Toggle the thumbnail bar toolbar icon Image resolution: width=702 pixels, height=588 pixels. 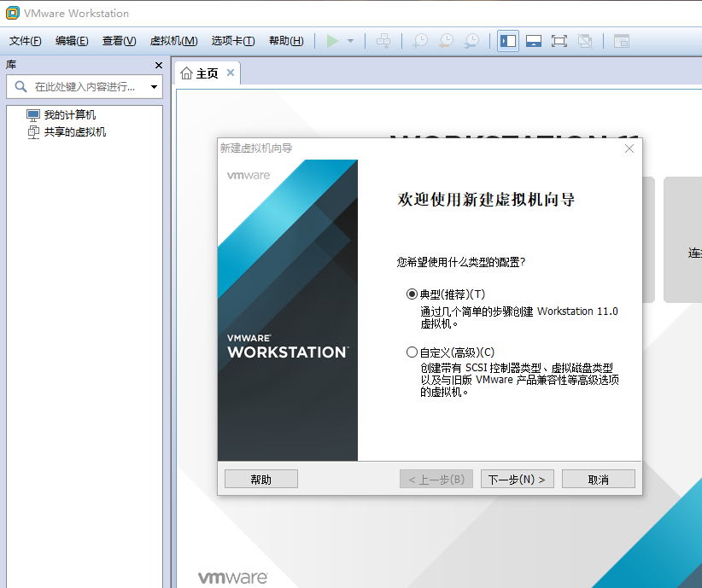(534, 41)
